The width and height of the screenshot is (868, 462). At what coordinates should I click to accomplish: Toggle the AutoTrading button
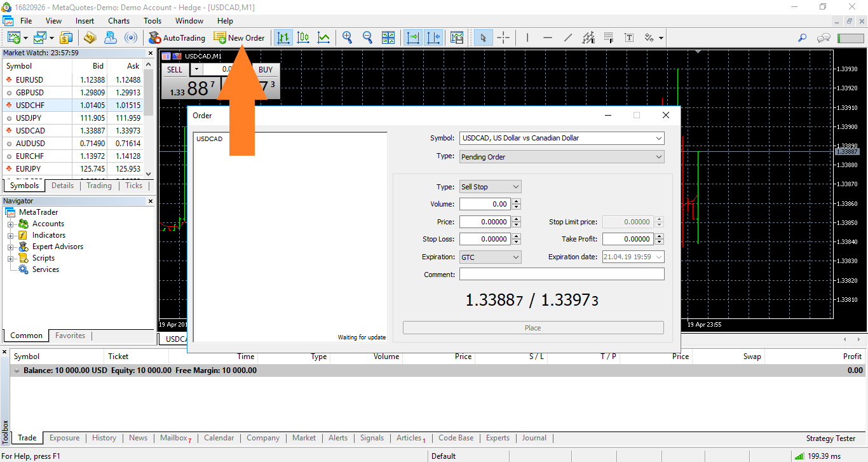click(x=177, y=37)
